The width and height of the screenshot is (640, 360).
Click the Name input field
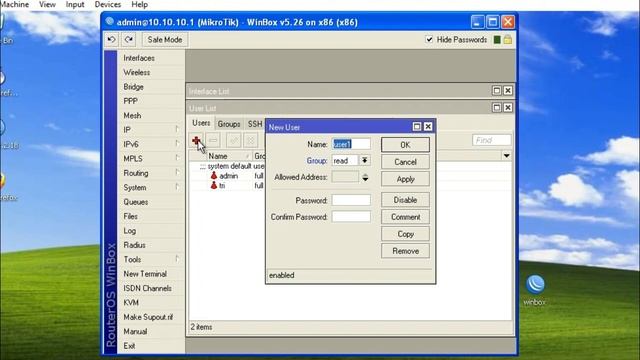tap(351, 144)
